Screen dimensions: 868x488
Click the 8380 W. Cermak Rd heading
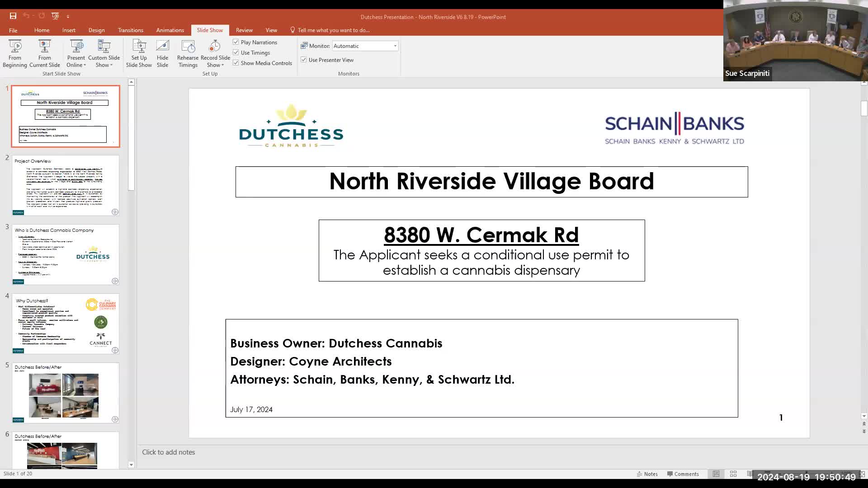(x=481, y=235)
